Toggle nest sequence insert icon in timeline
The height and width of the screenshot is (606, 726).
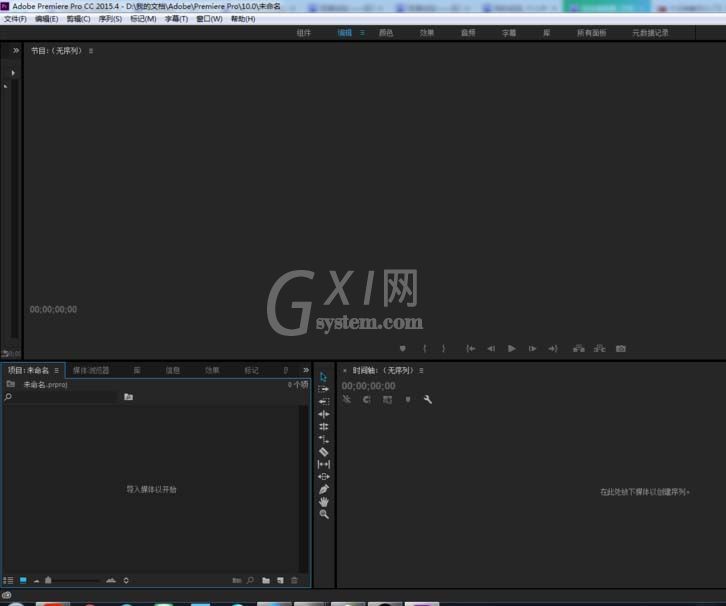click(x=347, y=400)
